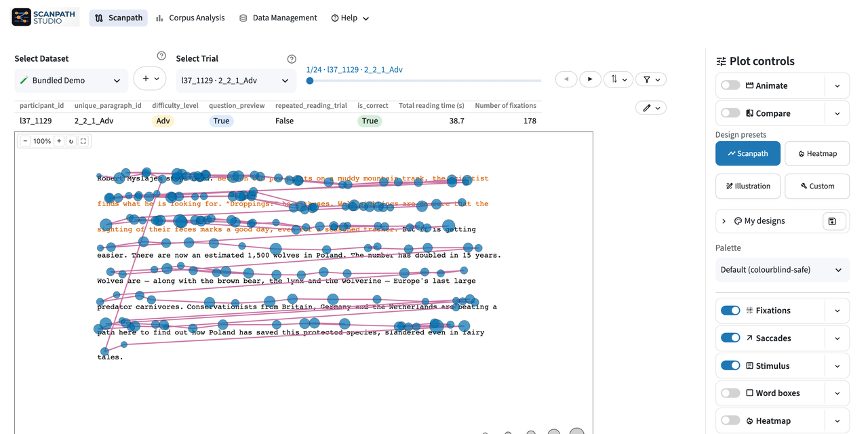Zoom out of the plot with minus
Viewport: 868px width, 434px height.
click(25, 141)
